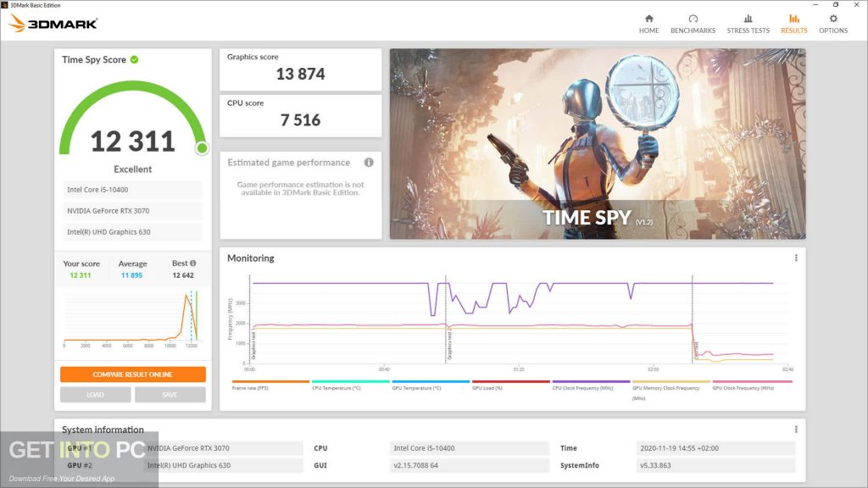Select the Intel Core i5-10400 row
This screenshot has height=488, width=868.
[x=132, y=190]
